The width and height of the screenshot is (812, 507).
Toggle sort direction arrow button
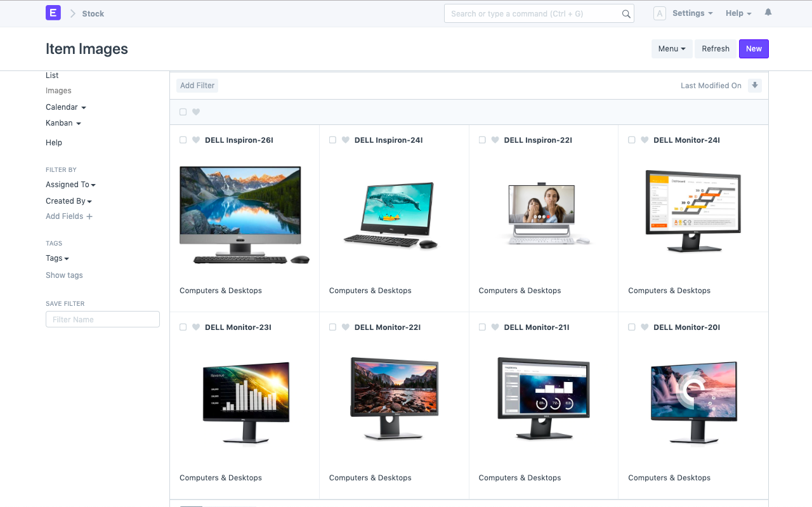click(754, 86)
